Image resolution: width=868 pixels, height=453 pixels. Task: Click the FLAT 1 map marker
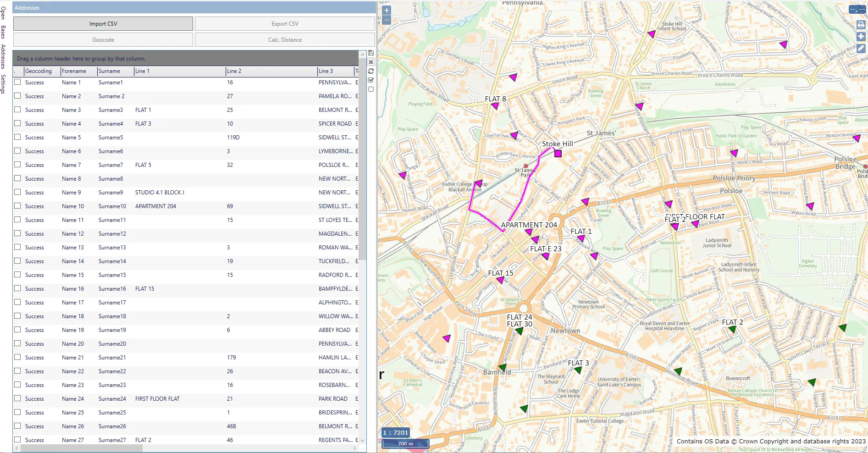point(581,238)
